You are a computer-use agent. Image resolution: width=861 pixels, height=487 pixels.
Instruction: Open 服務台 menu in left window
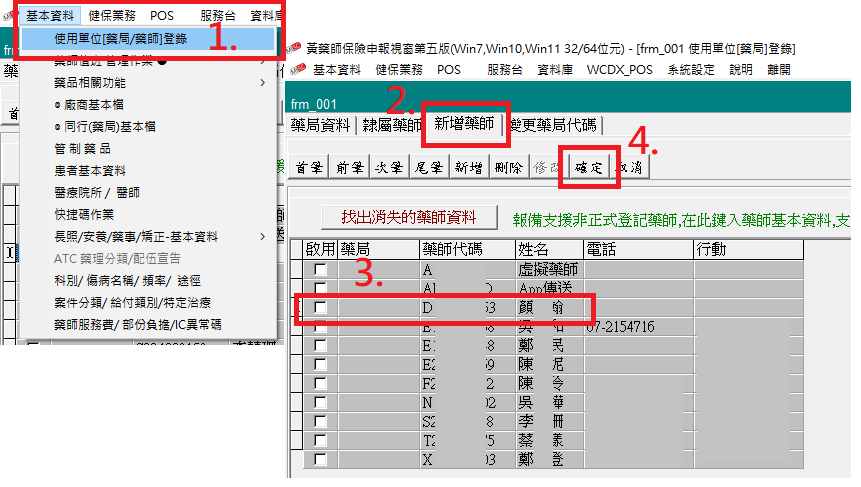pos(217,16)
